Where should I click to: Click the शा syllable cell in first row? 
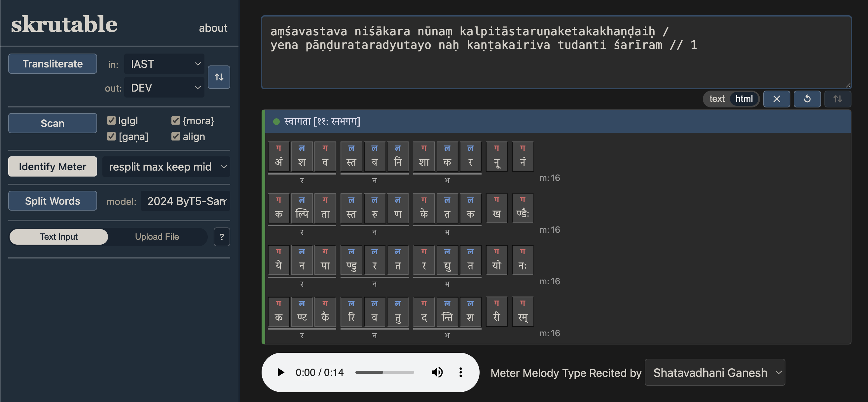coord(424,156)
